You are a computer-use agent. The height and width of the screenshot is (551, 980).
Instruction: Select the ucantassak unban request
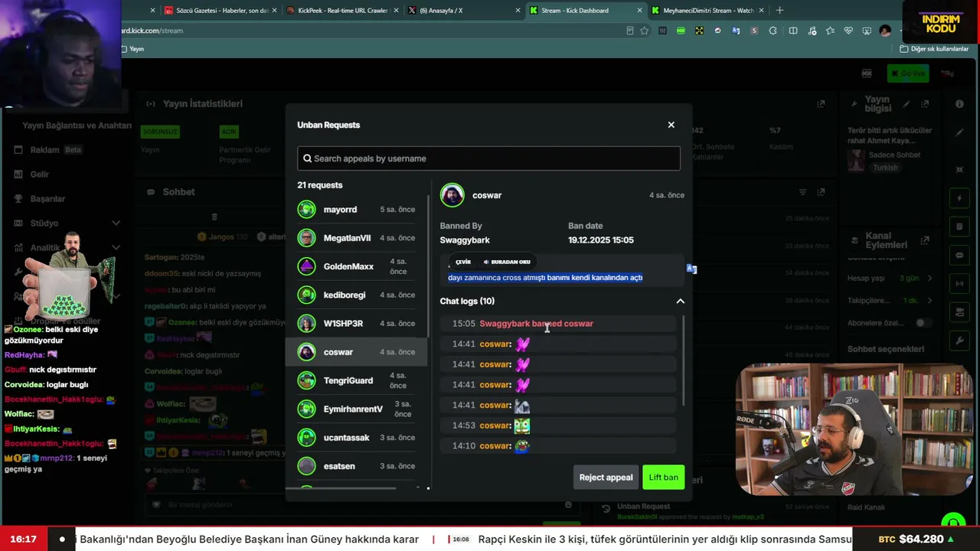[356, 438]
